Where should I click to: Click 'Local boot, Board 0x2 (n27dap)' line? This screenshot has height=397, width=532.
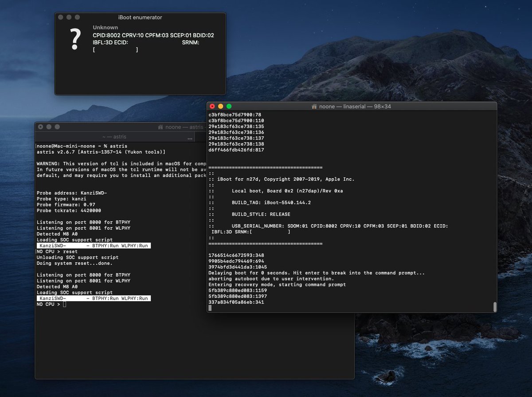pos(287,191)
